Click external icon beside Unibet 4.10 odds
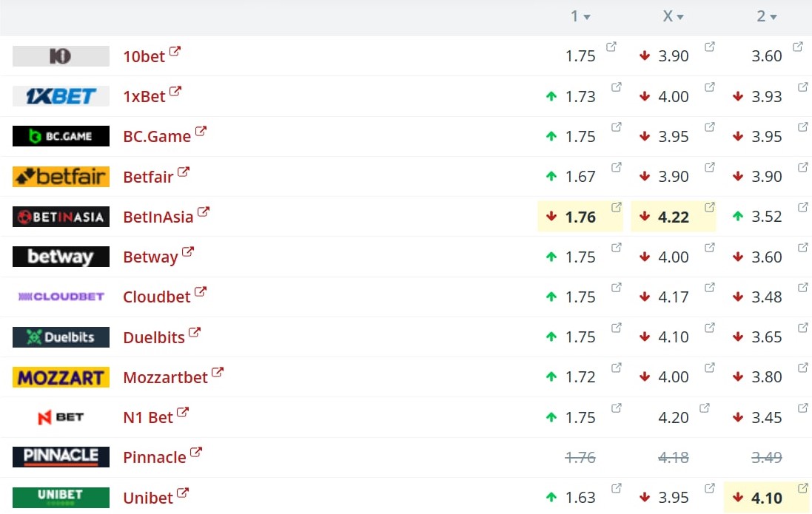The height and width of the screenshot is (514, 812). [802, 488]
